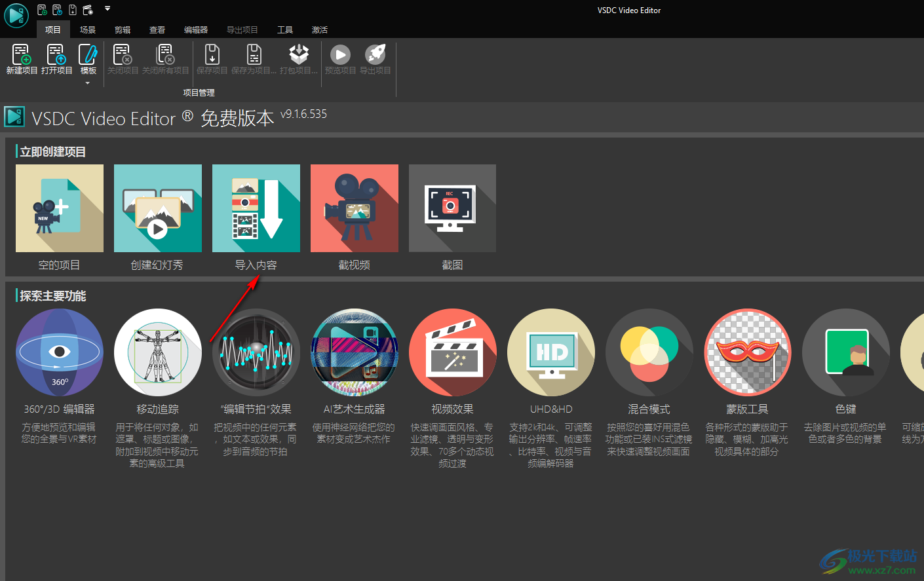Open the 移动追踪 motion tracking icon
Screen dimensions: 924x581
158,352
